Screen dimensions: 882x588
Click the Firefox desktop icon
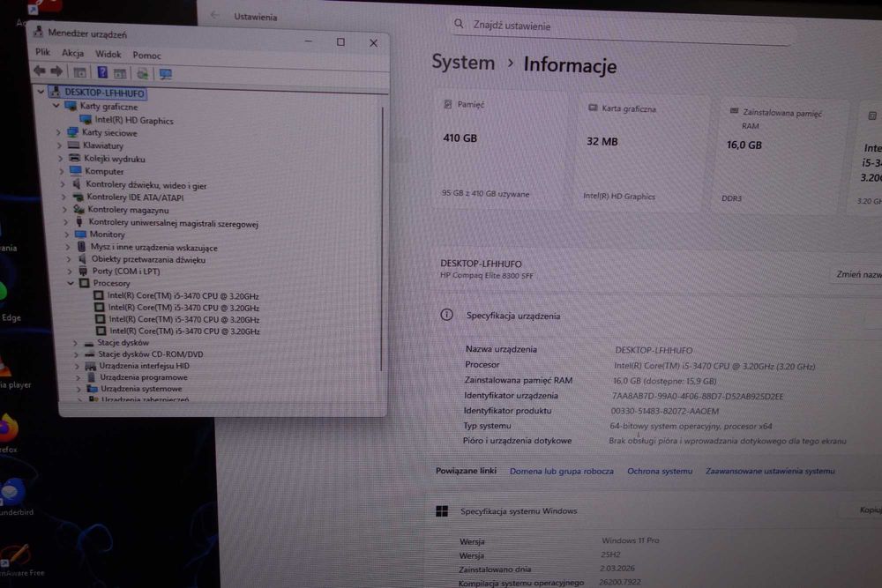point(8,429)
